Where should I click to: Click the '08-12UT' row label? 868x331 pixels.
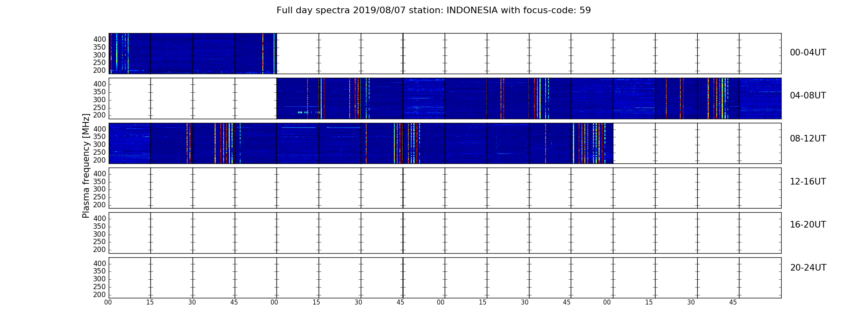click(808, 139)
